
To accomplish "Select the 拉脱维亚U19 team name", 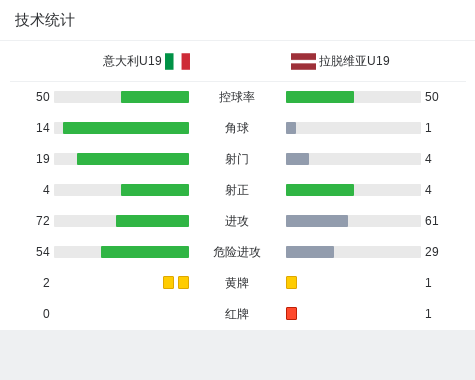I will click(x=354, y=61).
